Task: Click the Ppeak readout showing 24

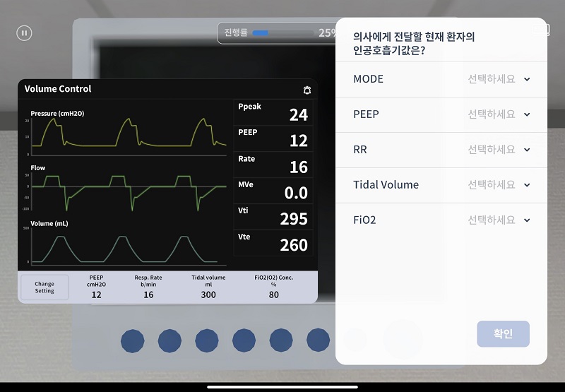Action: click(x=273, y=113)
